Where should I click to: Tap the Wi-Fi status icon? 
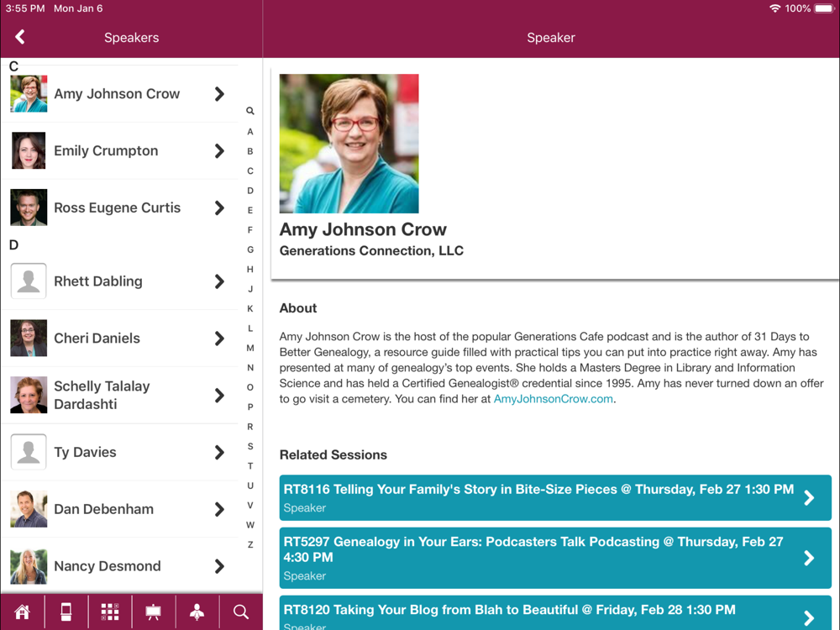pyautogui.click(x=774, y=8)
